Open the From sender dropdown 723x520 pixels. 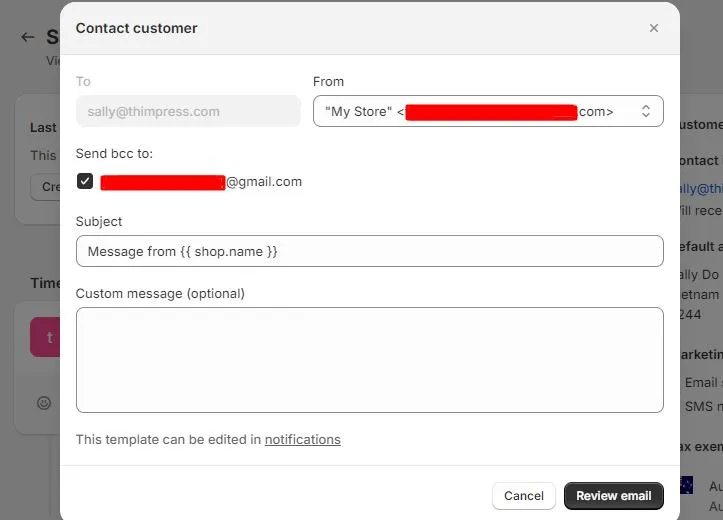click(x=488, y=111)
